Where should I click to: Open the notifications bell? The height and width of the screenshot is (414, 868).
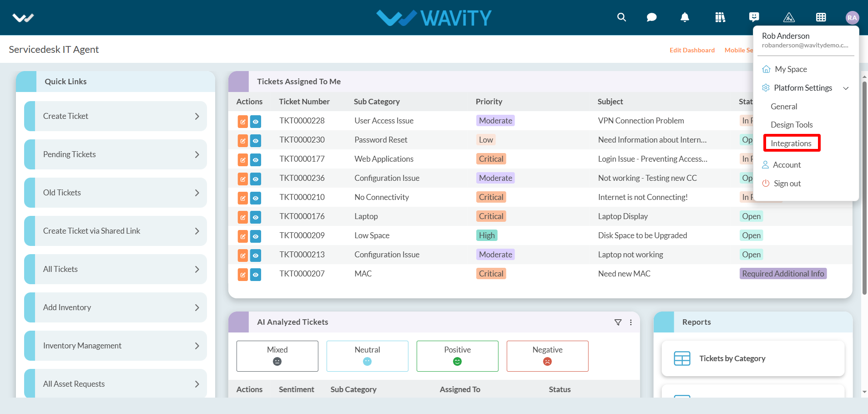pos(685,17)
